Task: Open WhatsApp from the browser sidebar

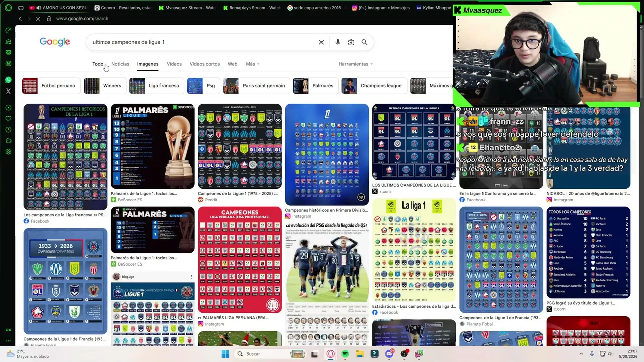Action: click(8, 80)
